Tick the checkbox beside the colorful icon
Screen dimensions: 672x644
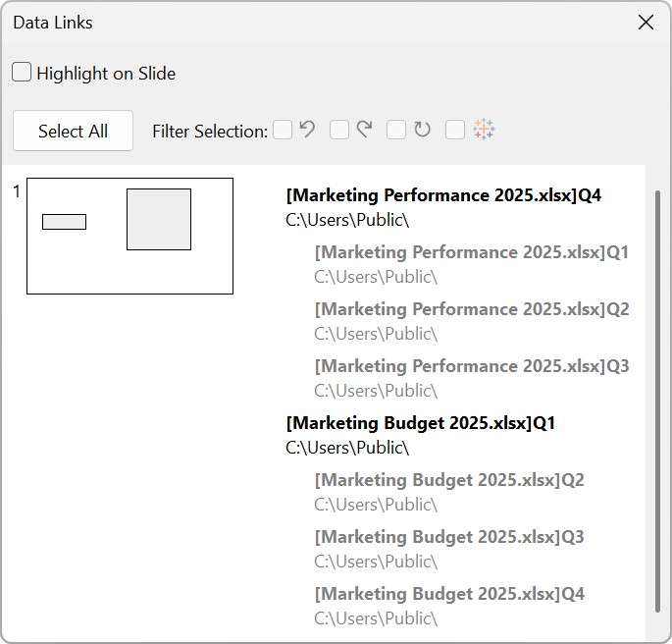455,130
